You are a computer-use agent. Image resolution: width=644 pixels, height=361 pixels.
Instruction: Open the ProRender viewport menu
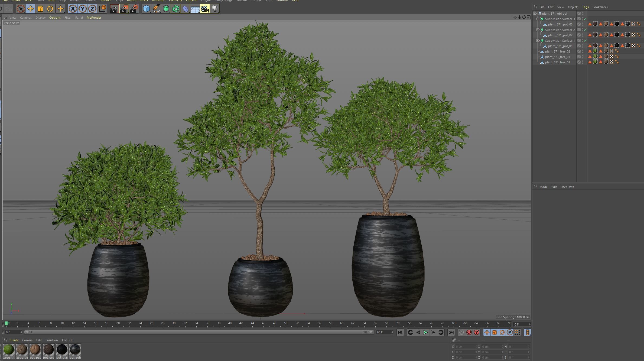point(94,18)
